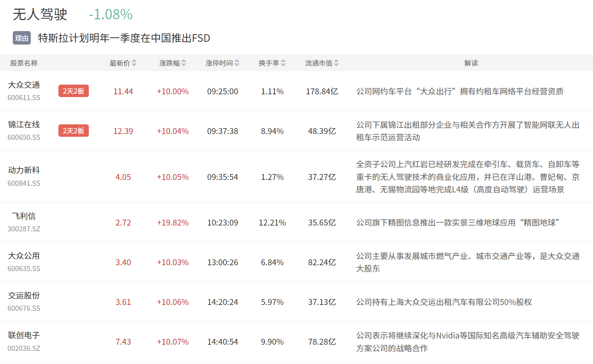The width and height of the screenshot is (593, 364).
Task: Select the 飞利信 stock row name
Action: 24,216
